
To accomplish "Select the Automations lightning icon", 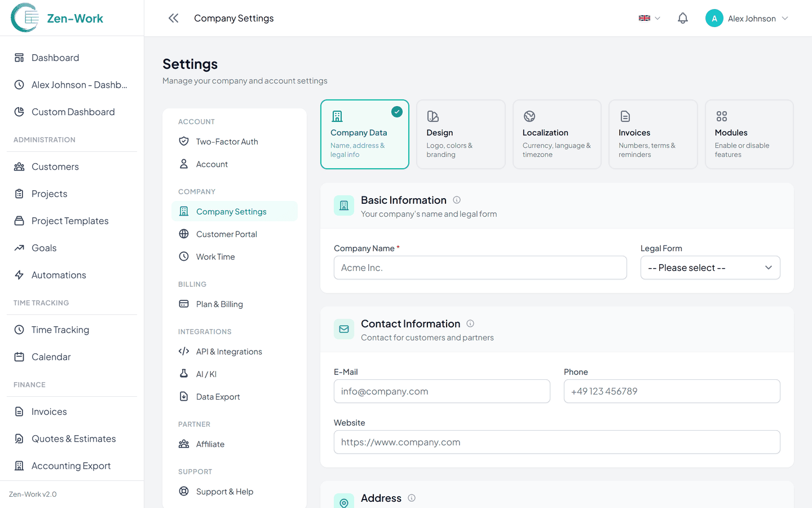I will [18, 275].
